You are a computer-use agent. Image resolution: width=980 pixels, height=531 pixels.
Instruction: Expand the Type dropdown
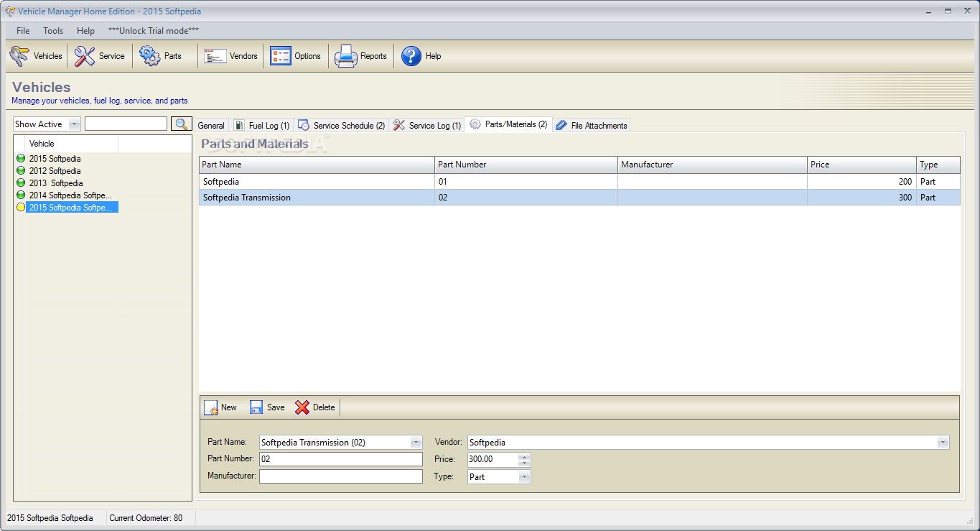pos(524,477)
